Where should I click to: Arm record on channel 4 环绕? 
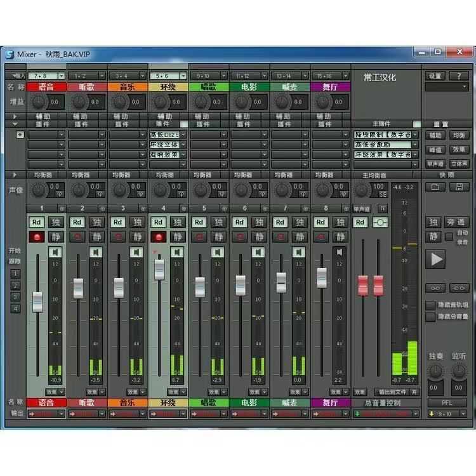click(159, 237)
